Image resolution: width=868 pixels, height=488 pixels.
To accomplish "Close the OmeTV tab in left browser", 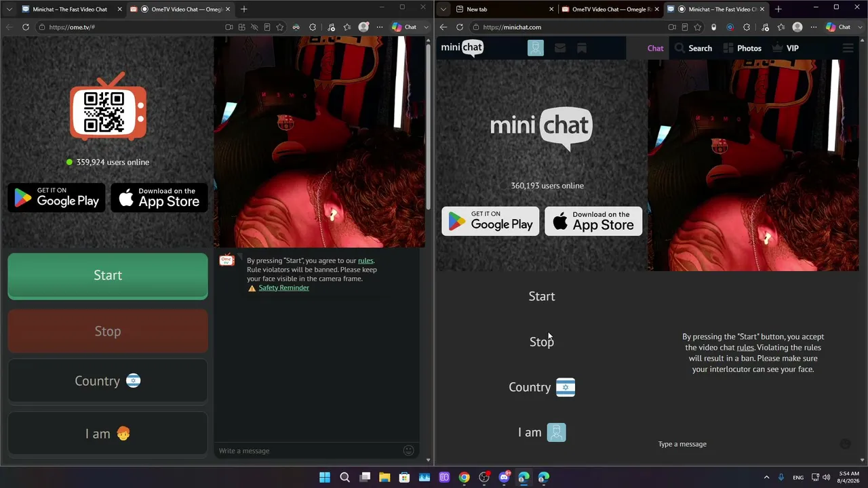I will click(x=228, y=9).
